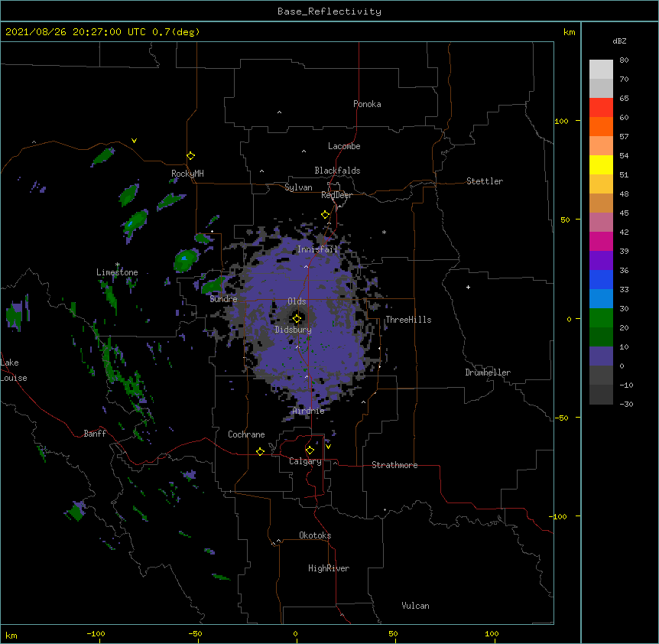Pick the yellow 51-54 dBZ legend swatch
Viewport: 659px width, 644px height.
click(601, 164)
